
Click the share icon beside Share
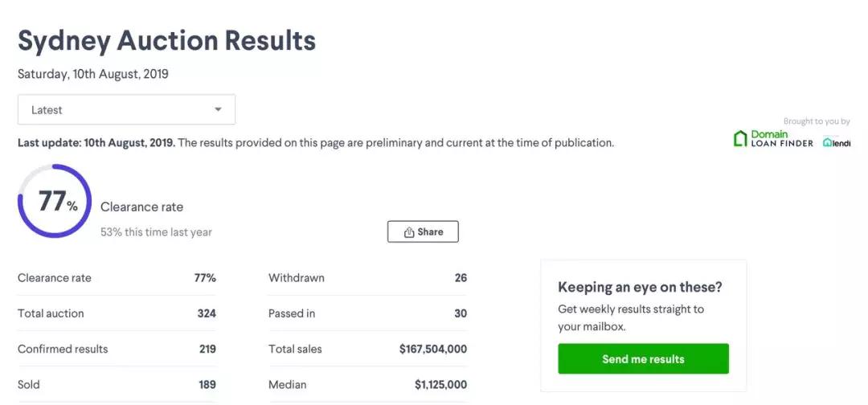tap(409, 232)
